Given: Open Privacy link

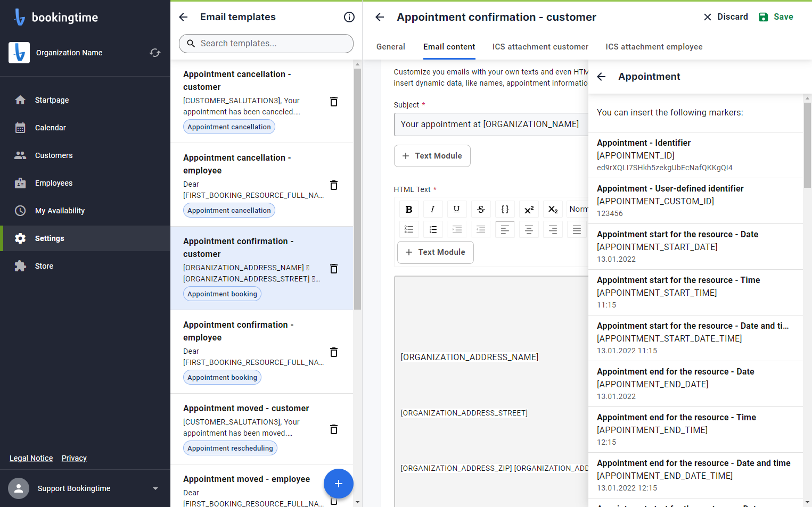Looking at the screenshot, I should (x=74, y=458).
